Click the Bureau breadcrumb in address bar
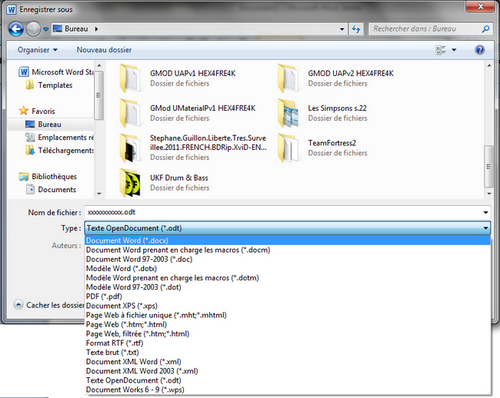The width and height of the screenshot is (500, 398). [76, 29]
